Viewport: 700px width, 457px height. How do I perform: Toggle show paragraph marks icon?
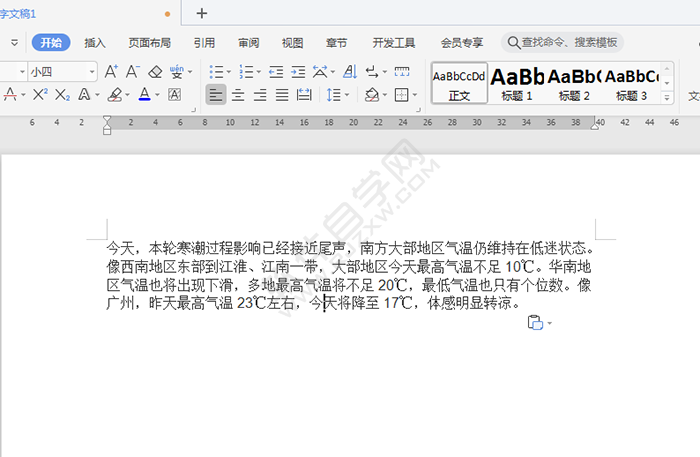tap(372, 72)
